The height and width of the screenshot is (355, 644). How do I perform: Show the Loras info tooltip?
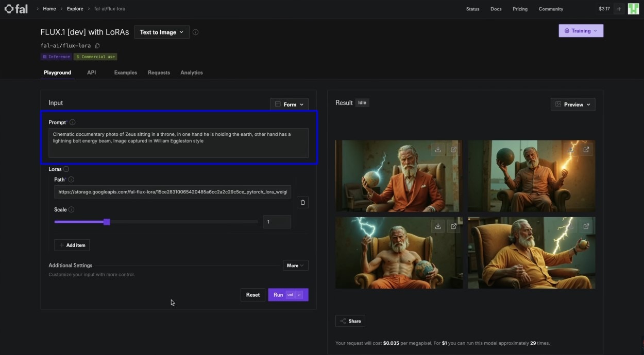66,169
